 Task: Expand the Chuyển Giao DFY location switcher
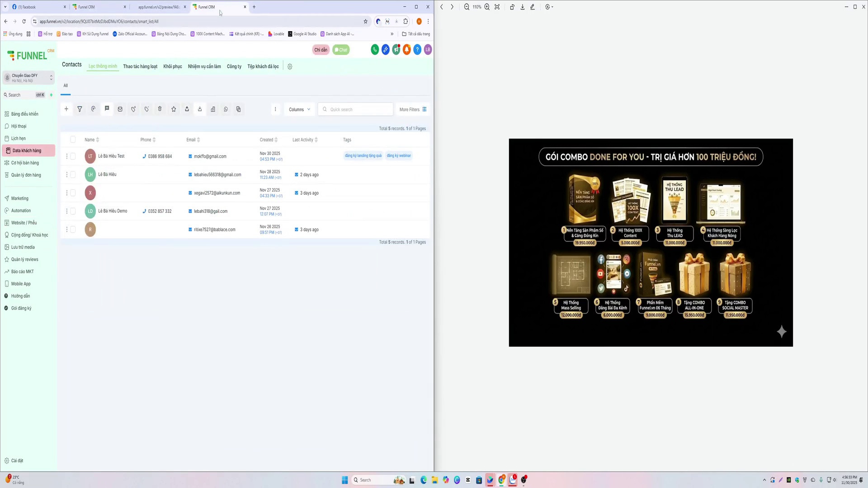[28, 78]
